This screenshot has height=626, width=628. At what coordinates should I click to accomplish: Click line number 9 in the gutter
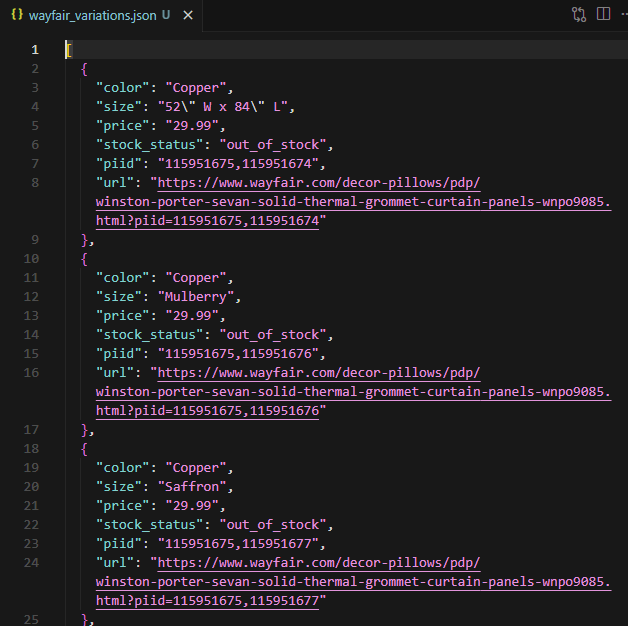[x=35, y=240]
